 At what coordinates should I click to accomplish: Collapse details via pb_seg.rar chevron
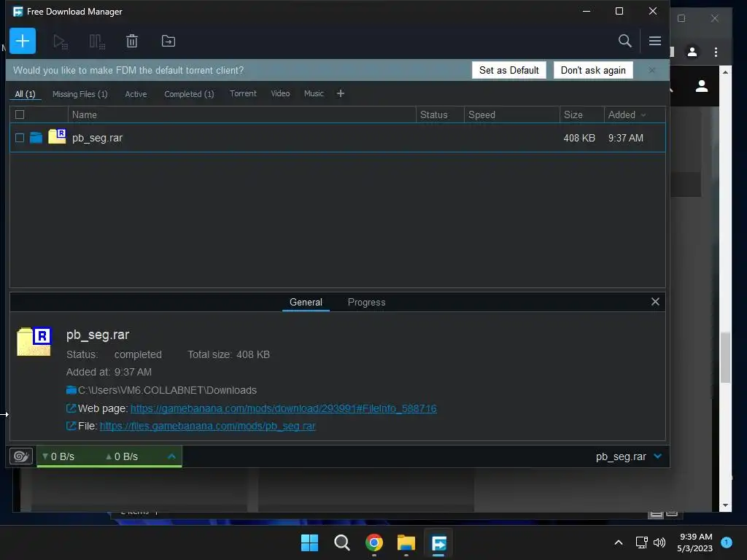coord(657,456)
